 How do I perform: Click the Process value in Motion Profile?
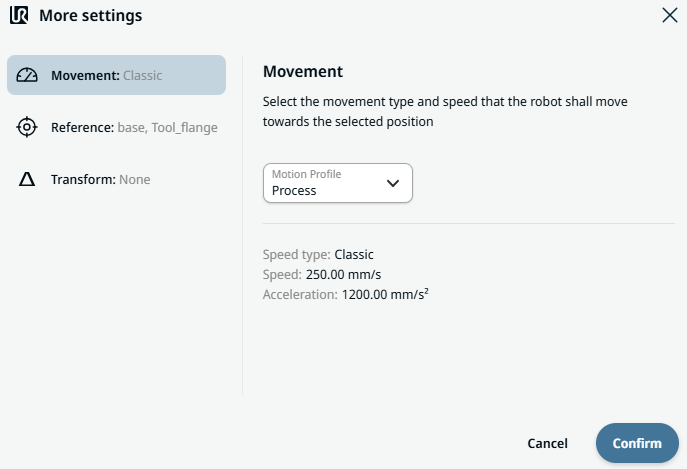(294, 190)
